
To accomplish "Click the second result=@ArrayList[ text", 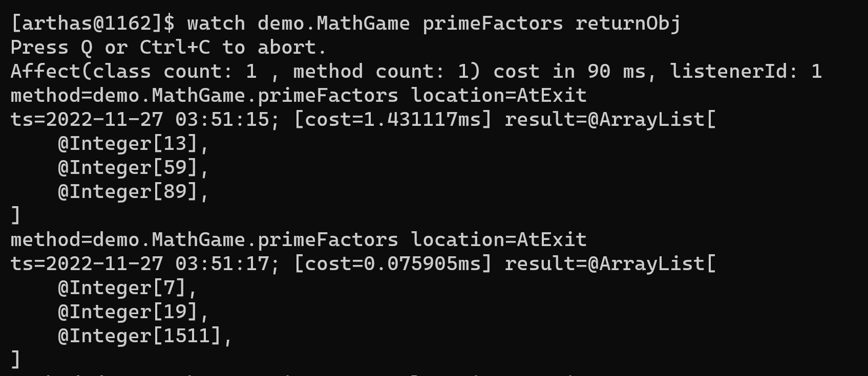I will coord(610,264).
